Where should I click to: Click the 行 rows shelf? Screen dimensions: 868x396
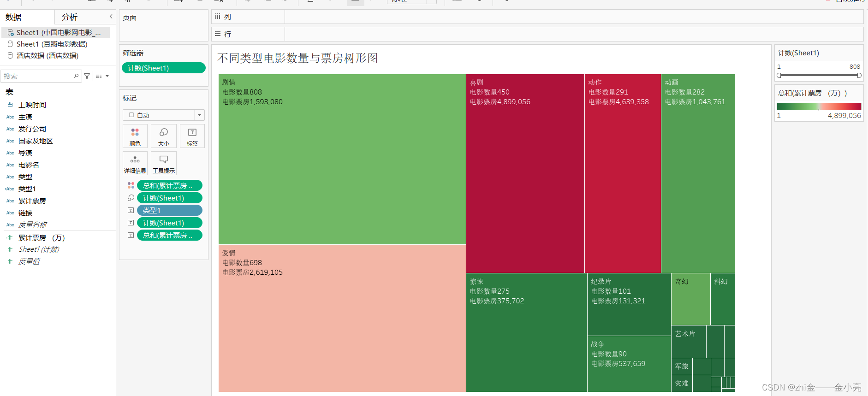[x=537, y=34]
